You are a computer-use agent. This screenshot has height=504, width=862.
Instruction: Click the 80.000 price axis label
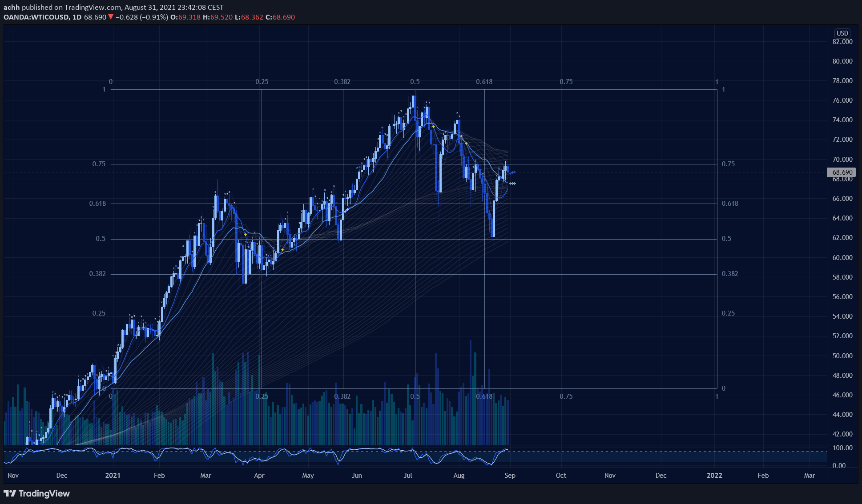842,61
